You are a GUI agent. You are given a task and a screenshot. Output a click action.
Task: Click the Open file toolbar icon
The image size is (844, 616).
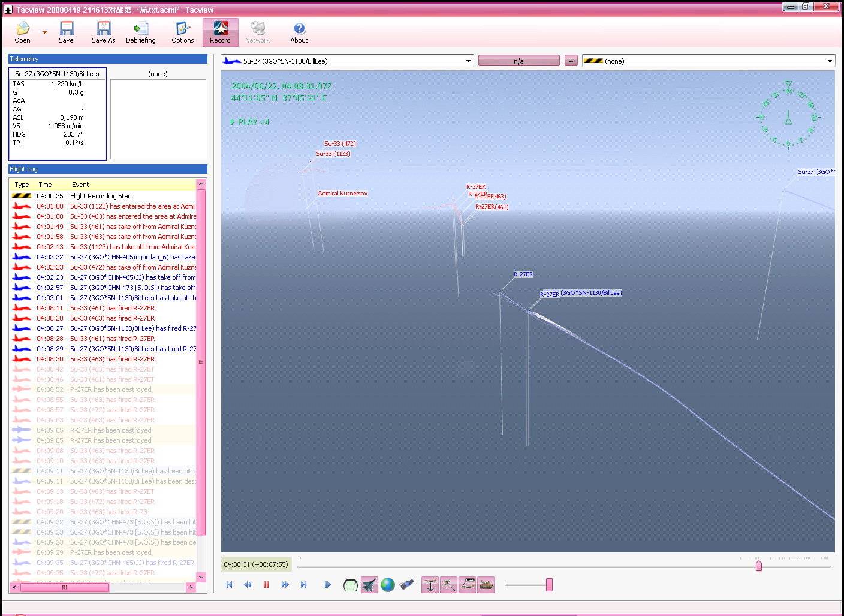[x=23, y=32]
